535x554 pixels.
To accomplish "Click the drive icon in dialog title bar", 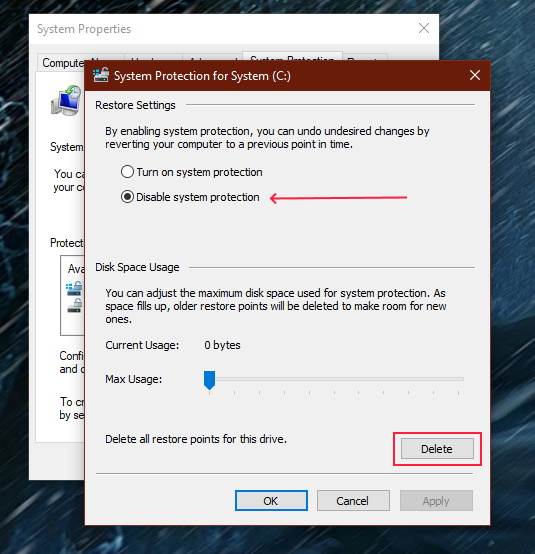I will pos(101,75).
